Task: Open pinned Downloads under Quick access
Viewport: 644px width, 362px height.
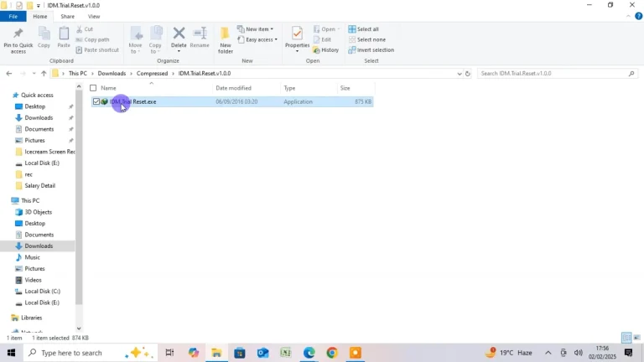Action: (x=39, y=118)
